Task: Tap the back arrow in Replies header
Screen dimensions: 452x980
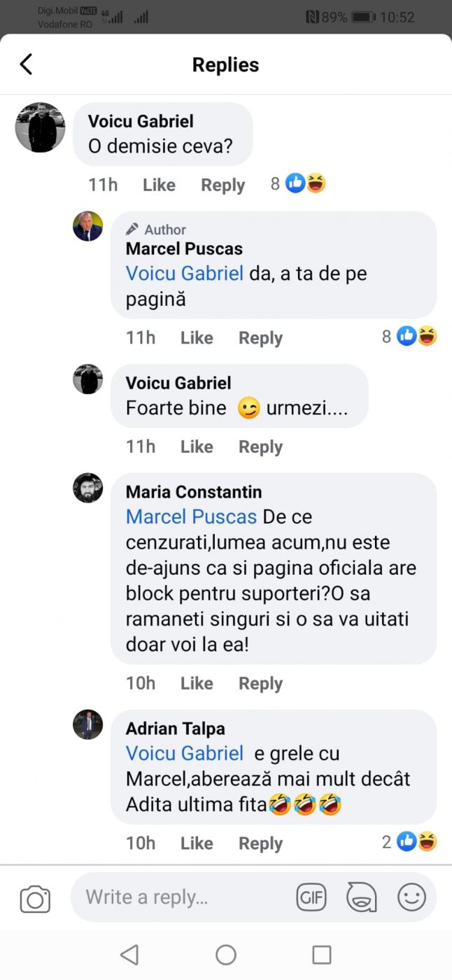Action: (x=27, y=64)
